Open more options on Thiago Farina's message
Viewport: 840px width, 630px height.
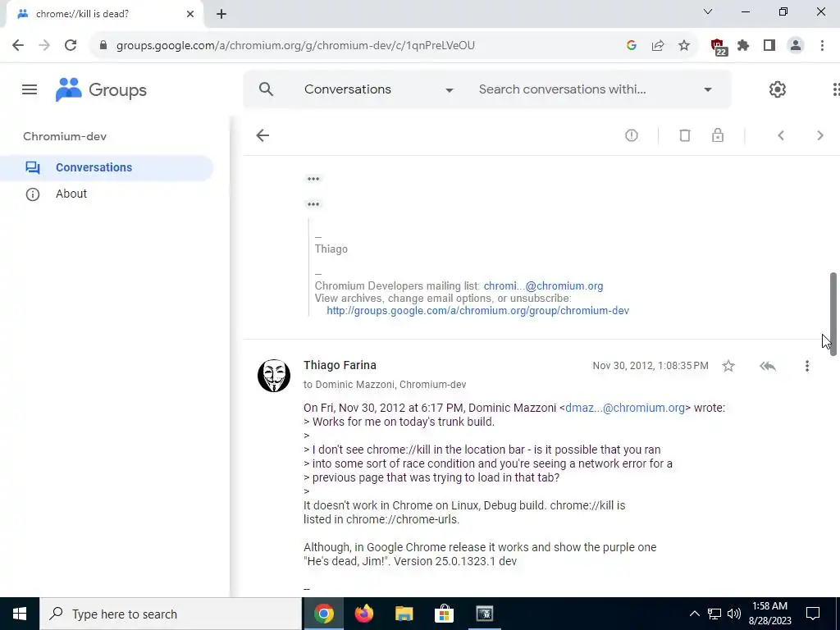point(807,366)
